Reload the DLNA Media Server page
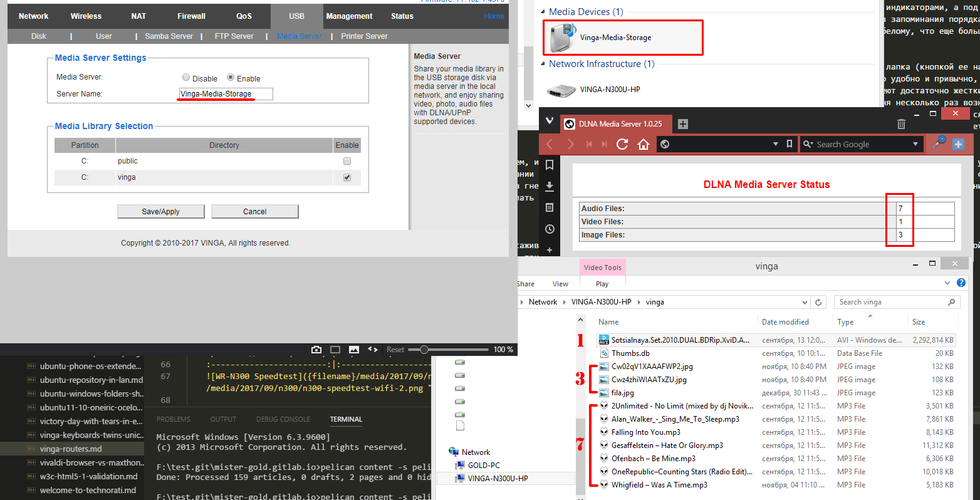This screenshot has width=980, height=500. 622,144
